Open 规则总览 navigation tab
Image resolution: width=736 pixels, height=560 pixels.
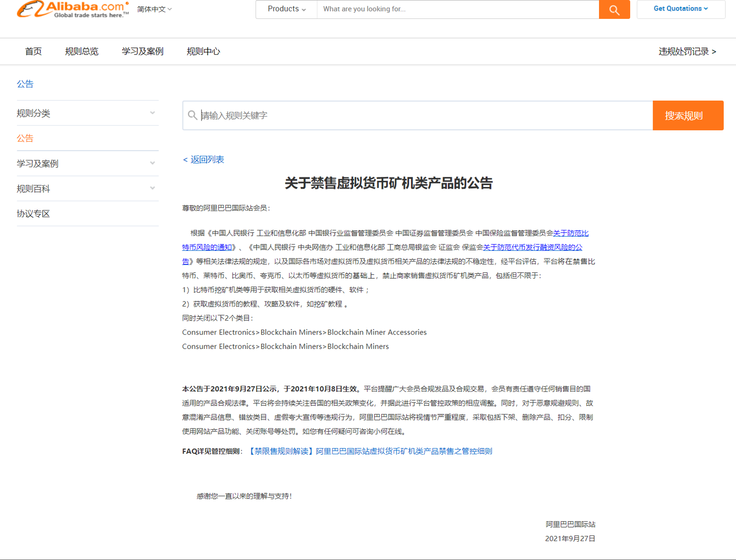[82, 52]
